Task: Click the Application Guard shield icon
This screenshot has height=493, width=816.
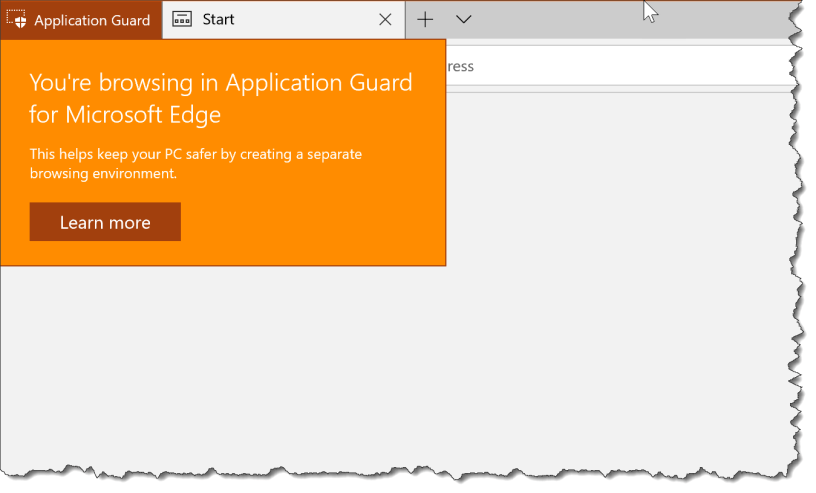Action: [16, 19]
